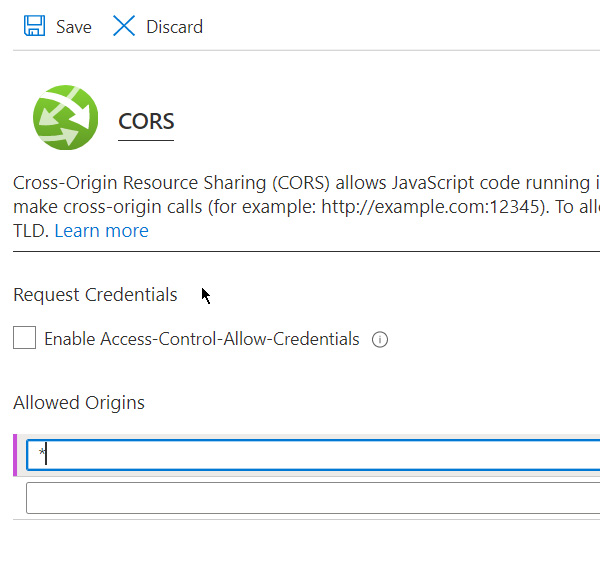Click the Enable Access-Control-Allow-Credentials label text
Image resolution: width=600 pixels, height=583 pixels.
(x=202, y=339)
